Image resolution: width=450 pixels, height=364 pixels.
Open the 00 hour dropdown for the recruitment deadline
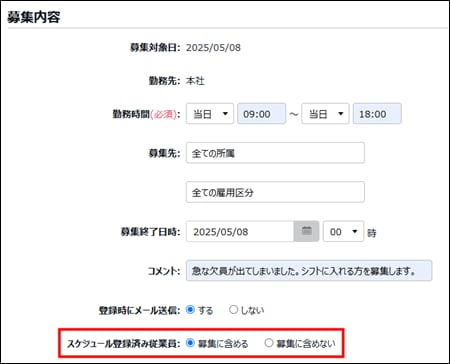pos(343,231)
